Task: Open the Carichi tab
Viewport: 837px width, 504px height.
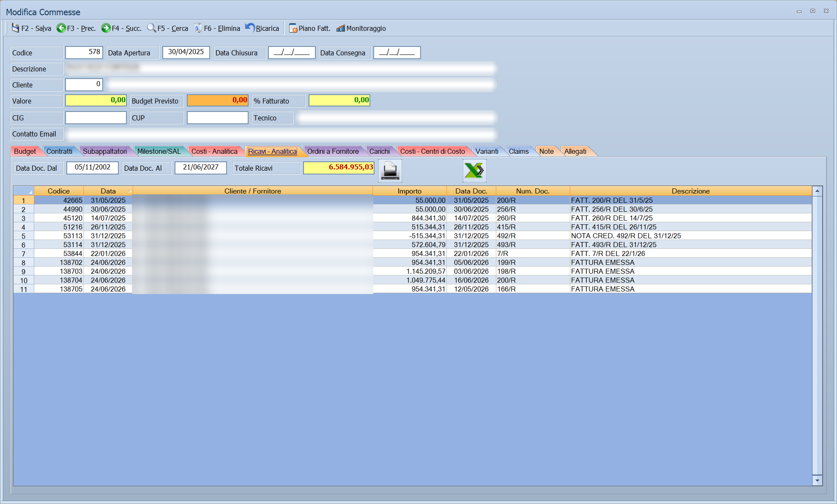Action: click(x=380, y=151)
